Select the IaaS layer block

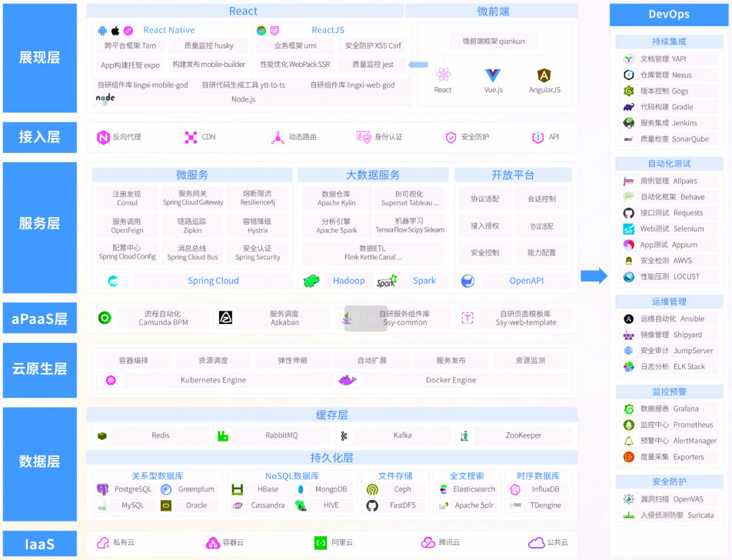[x=40, y=543]
